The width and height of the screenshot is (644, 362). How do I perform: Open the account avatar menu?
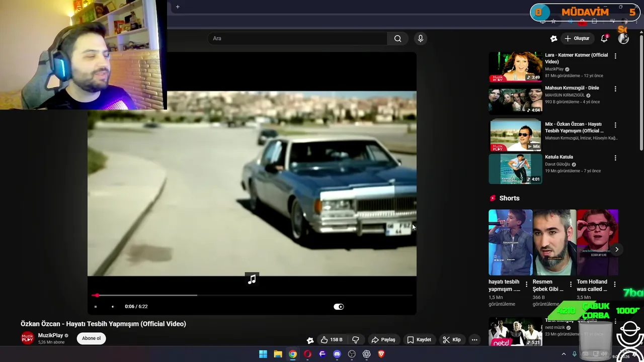click(x=623, y=38)
